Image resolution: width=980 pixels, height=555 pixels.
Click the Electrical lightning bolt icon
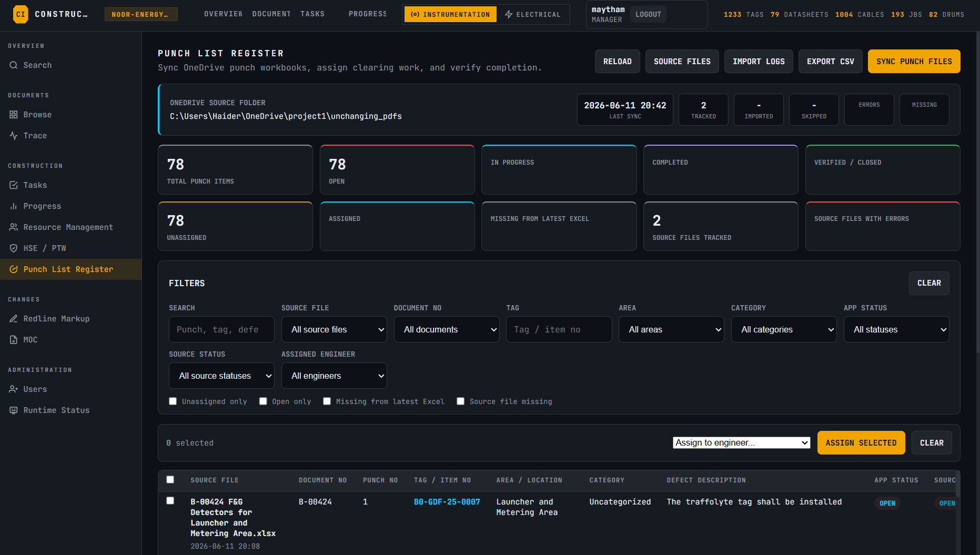pos(509,14)
